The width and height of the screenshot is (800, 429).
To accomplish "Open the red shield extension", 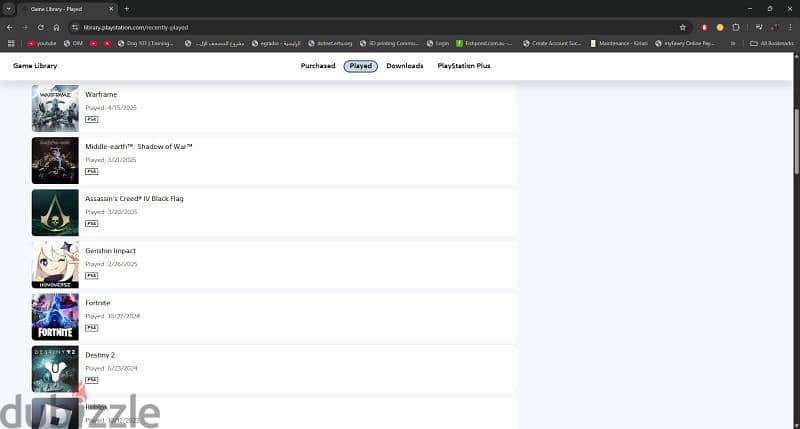I will [x=704, y=28].
